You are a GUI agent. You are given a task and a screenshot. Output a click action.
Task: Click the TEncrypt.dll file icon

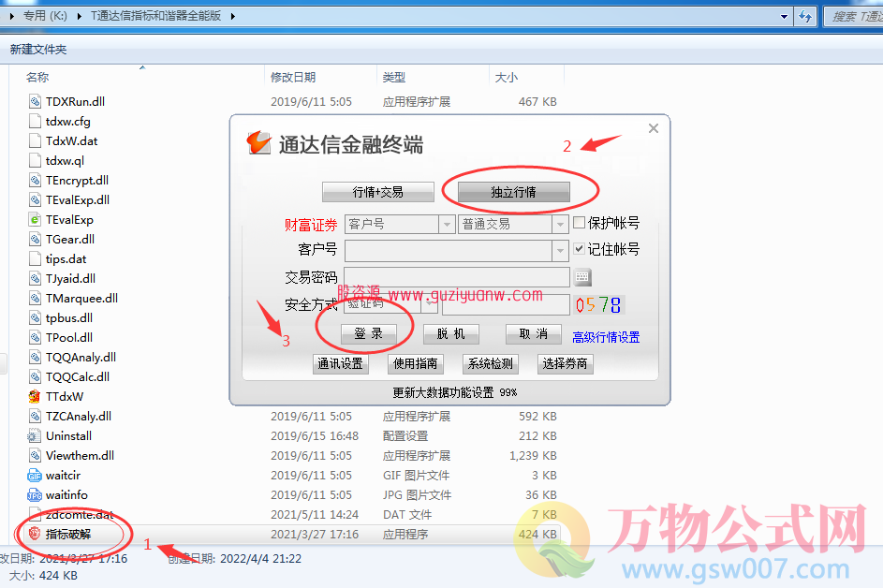pos(35,180)
